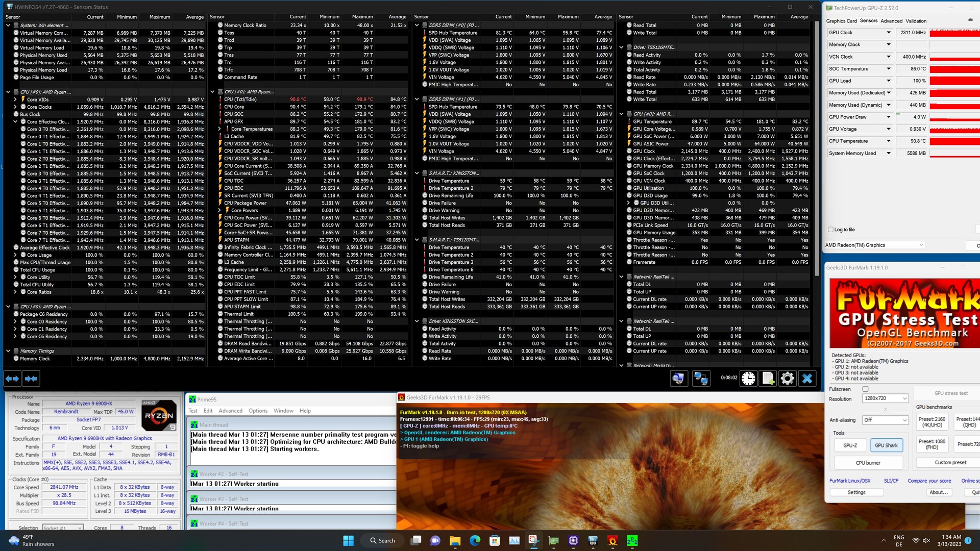The image size is (980, 551).
Task: Open the Compare your score link
Action: pyautogui.click(x=929, y=481)
